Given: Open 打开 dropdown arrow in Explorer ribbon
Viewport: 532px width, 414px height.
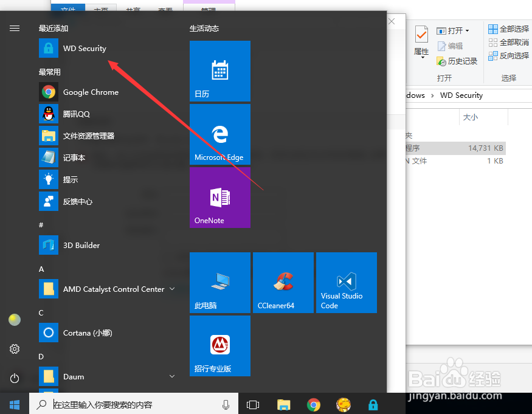Looking at the screenshot, I should [x=467, y=30].
